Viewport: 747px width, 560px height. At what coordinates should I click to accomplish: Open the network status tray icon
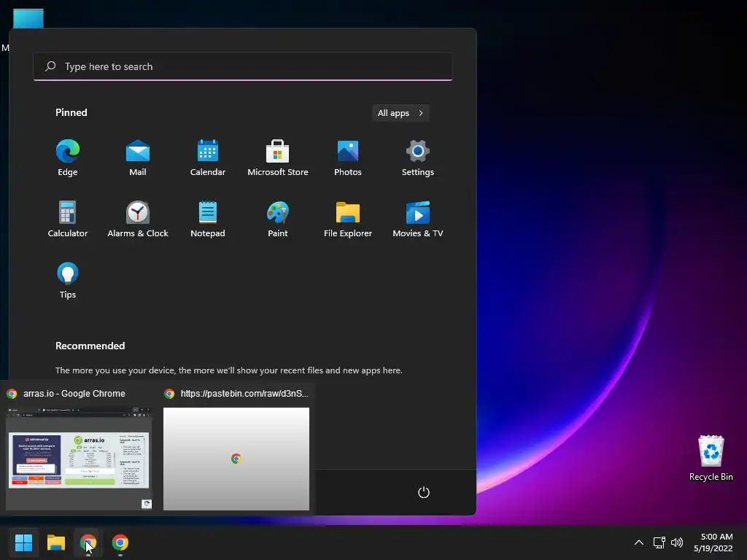659,542
